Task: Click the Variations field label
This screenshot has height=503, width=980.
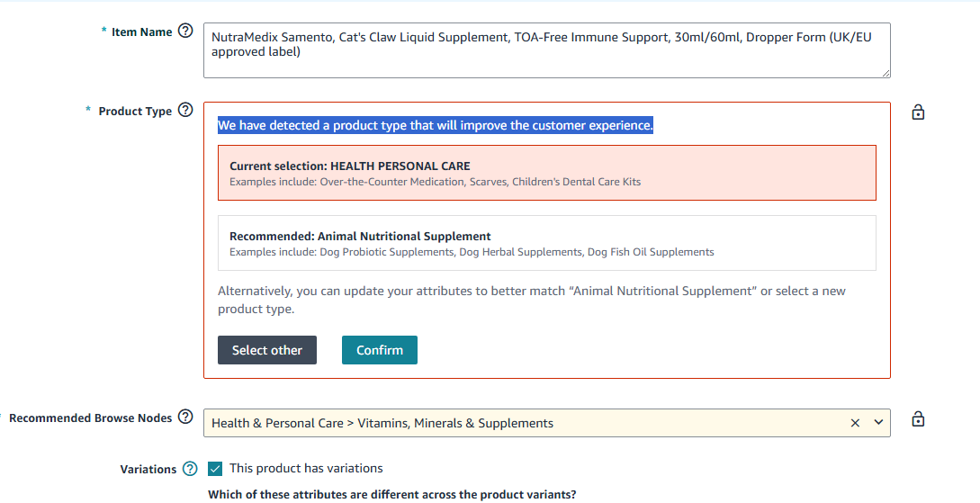Action: click(148, 470)
